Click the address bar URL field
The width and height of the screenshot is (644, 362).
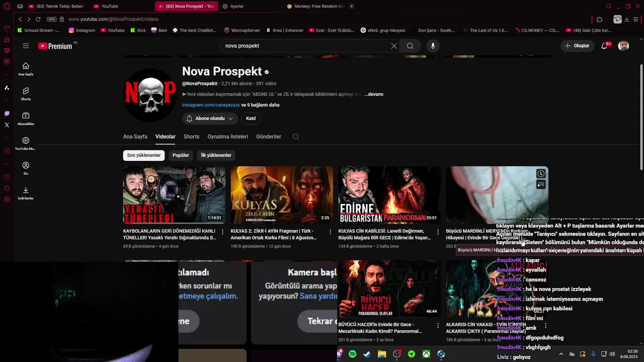(322, 19)
